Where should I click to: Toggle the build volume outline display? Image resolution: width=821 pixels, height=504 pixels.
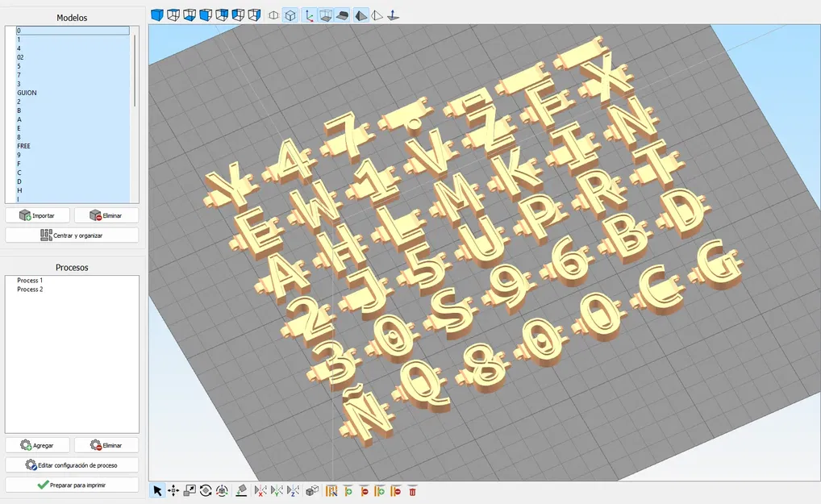[x=325, y=15]
